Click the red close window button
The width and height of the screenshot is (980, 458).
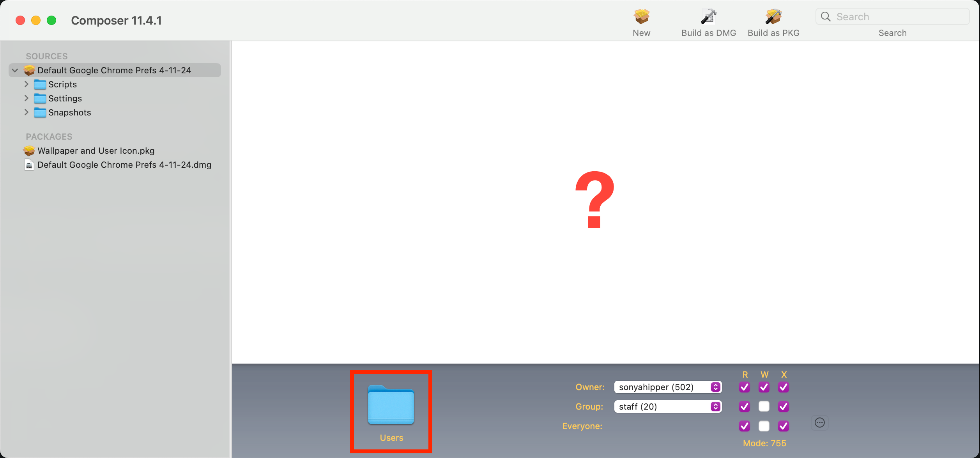pos(20,20)
